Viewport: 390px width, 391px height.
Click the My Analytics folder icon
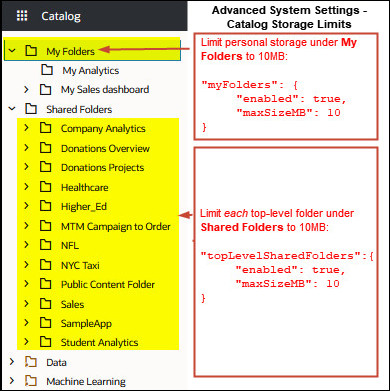(x=47, y=70)
